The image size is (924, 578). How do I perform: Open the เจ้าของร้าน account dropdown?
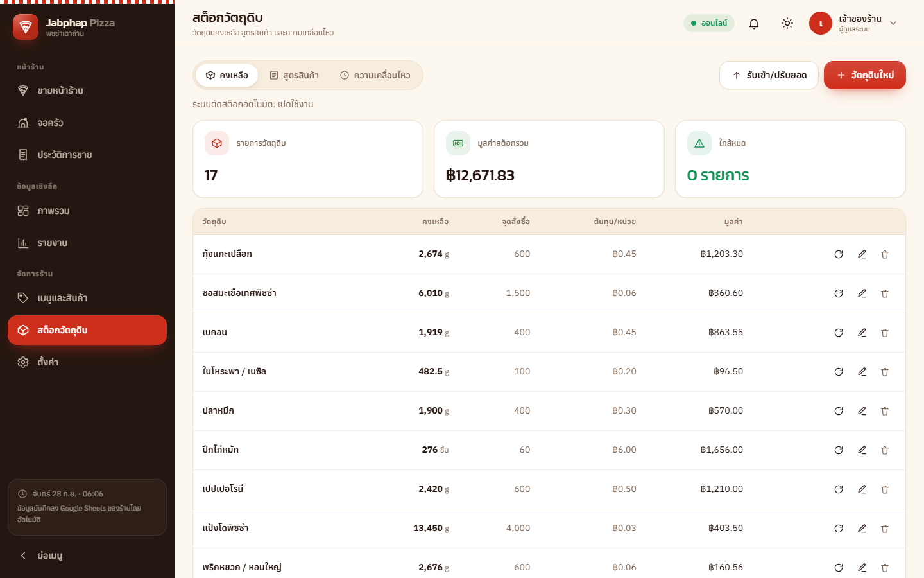coord(853,23)
